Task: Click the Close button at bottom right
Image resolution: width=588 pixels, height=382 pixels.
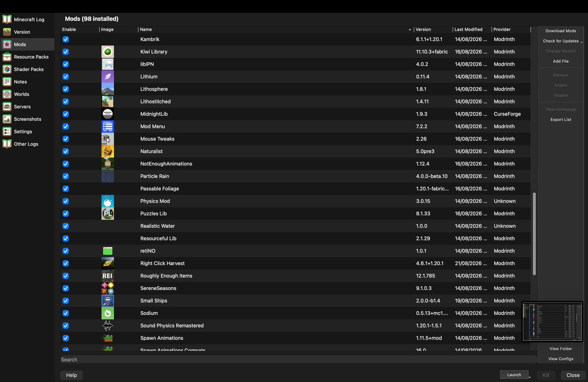Action: tap(573, 375)
